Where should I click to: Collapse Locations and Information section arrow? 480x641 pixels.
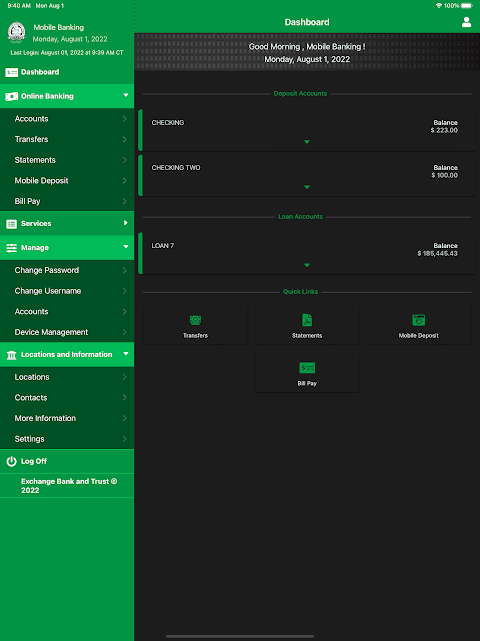coord(126,354)
